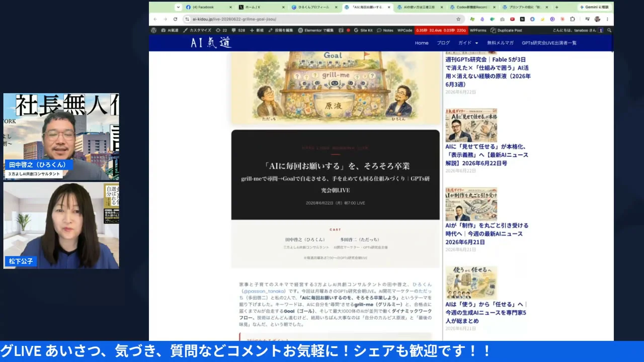Click the WordPress logo in admin bar
The height and width of the screenshot is (362, 644).
click(x=153, y=30)
